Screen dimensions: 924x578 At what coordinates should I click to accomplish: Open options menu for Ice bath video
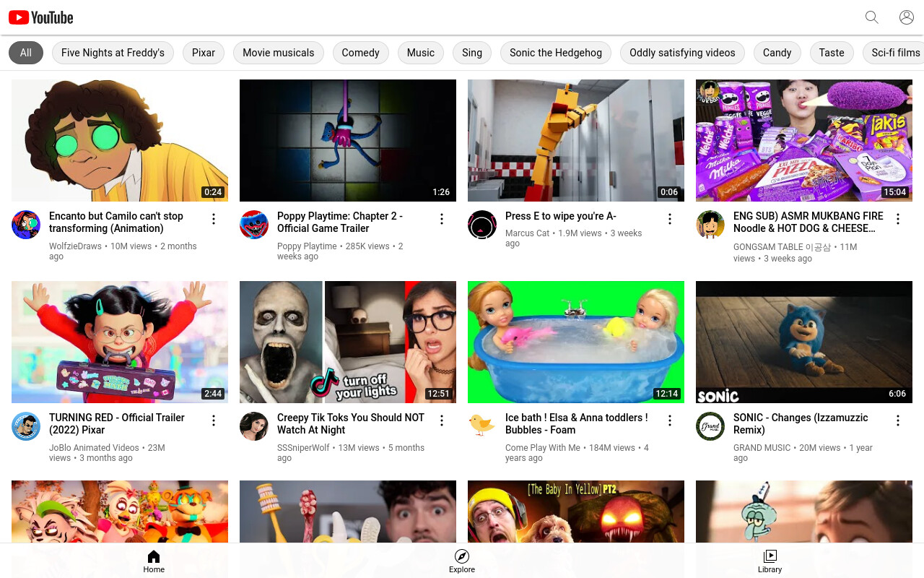(670, 420)
